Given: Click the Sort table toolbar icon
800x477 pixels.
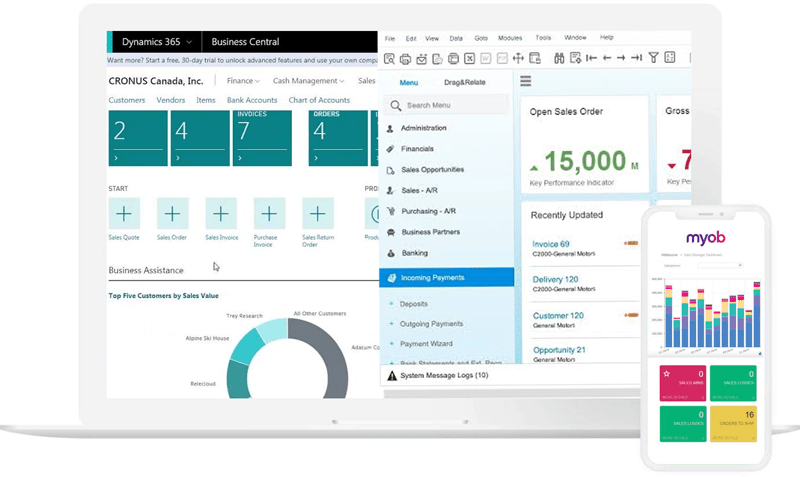Looking at the screenshot, I should pos(670,58).
